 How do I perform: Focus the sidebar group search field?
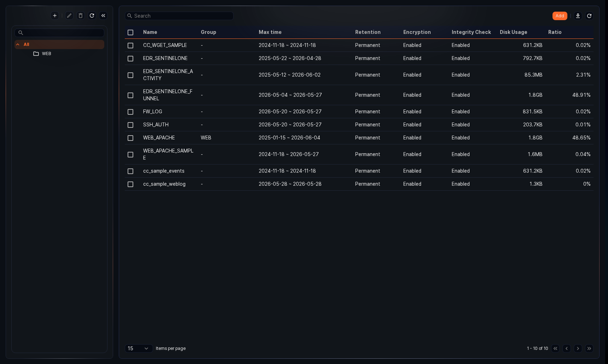(59, 33)
